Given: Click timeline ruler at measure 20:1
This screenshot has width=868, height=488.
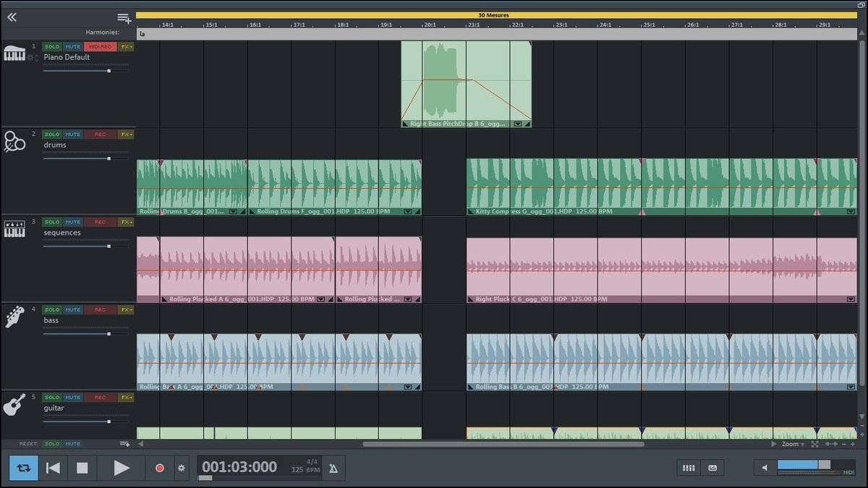Looking at the screenshot, I should 429,24.
